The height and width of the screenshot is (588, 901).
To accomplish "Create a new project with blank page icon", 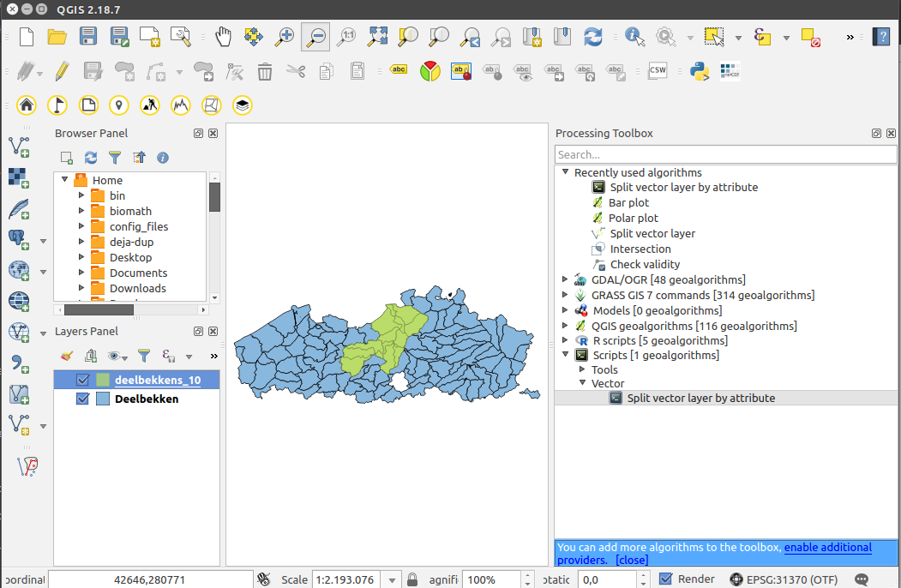I will (27, 37).
